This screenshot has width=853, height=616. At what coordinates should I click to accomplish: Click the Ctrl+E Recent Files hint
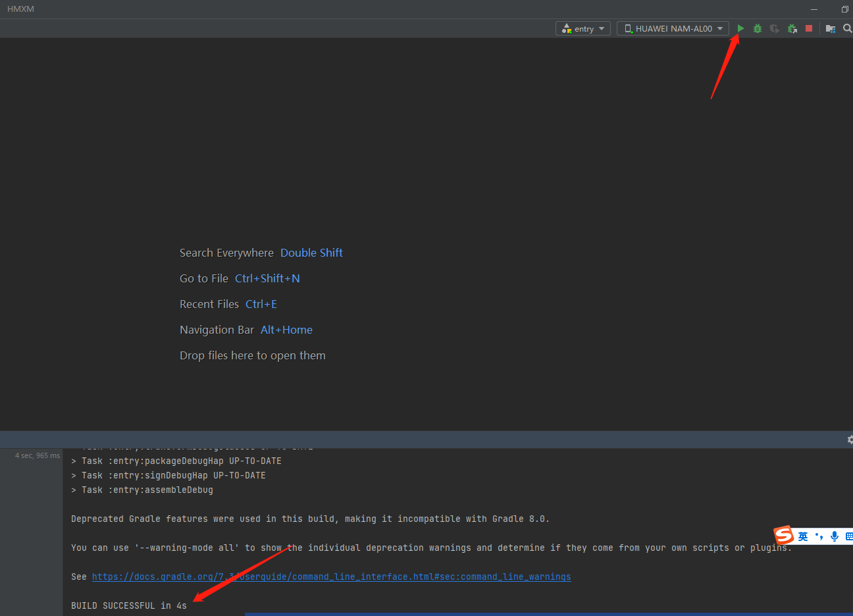click(x=261, y=304)
